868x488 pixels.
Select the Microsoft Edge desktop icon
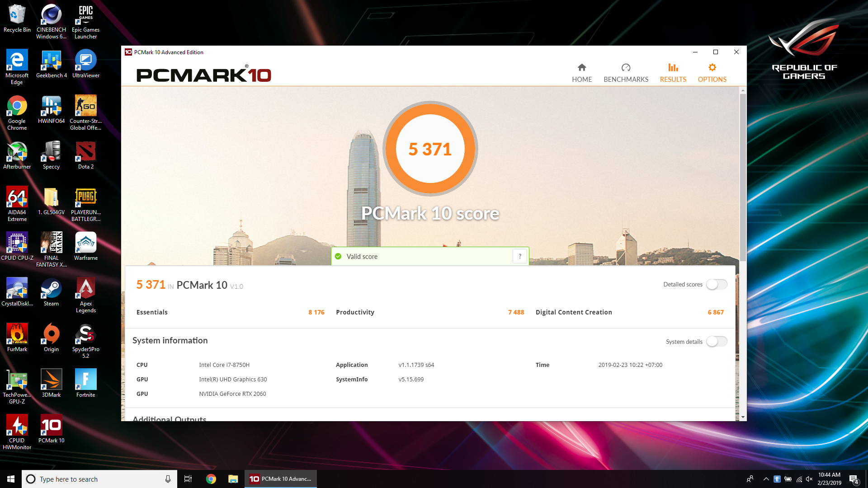pos(17,67)
